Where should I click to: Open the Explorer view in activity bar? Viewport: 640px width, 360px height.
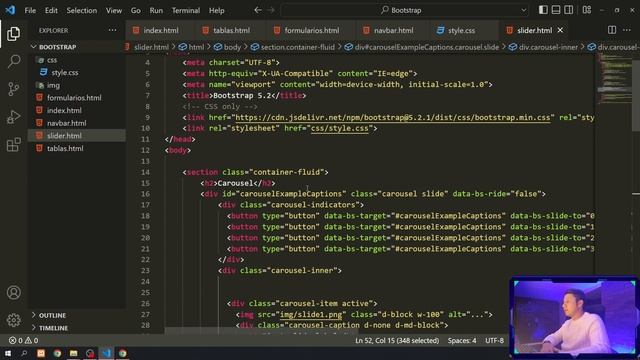[x=13, y=33]
